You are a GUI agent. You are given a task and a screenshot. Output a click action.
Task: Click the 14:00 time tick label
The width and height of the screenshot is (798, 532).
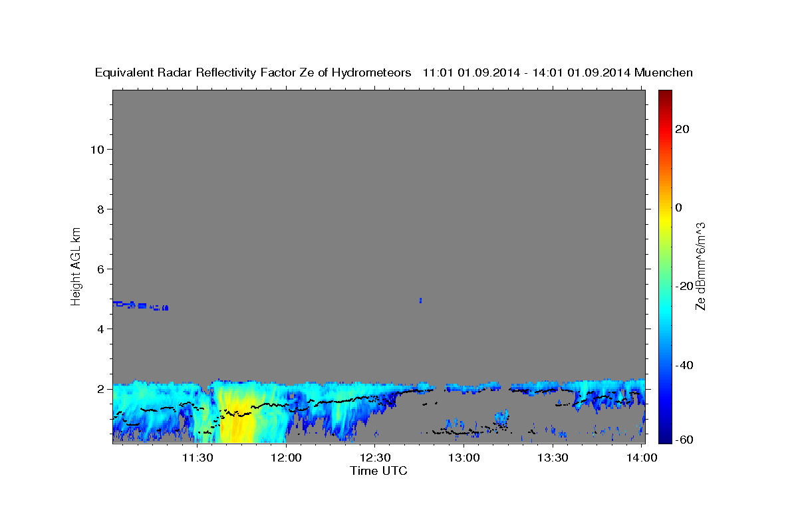click(x=641, y=458)
